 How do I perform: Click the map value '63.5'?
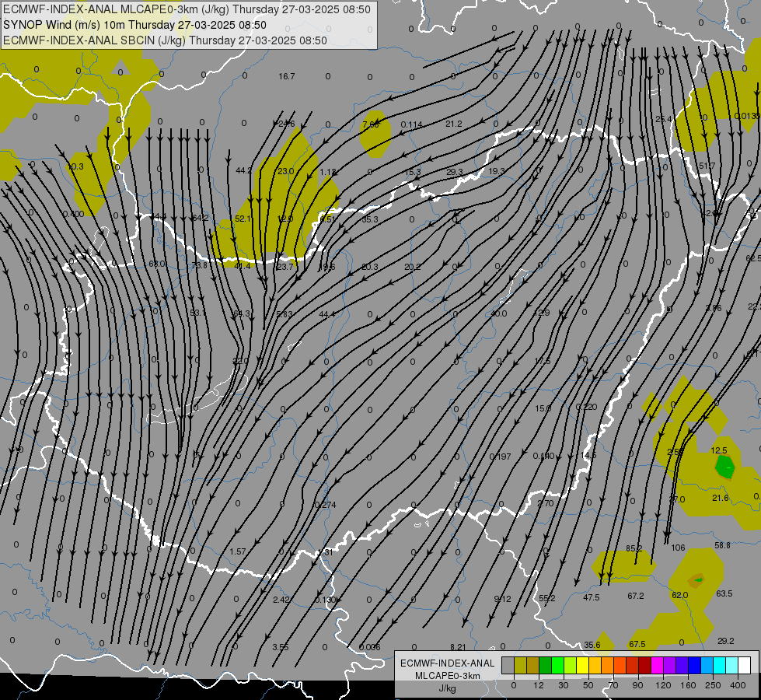tap(724, 593)
